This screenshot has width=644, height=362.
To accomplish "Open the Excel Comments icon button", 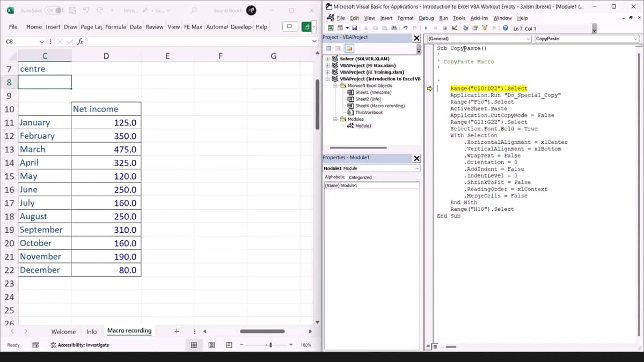I will 290,26.
